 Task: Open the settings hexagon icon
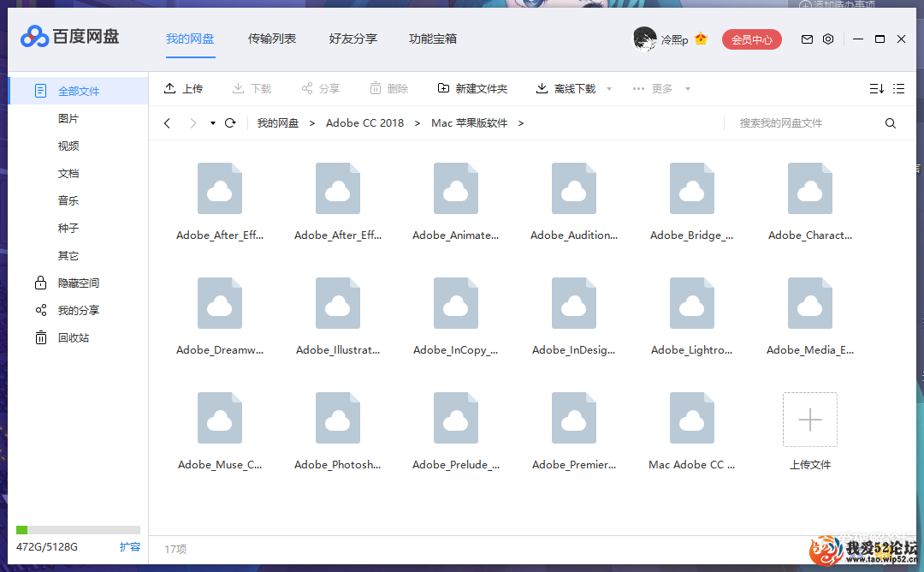(828, 39)
